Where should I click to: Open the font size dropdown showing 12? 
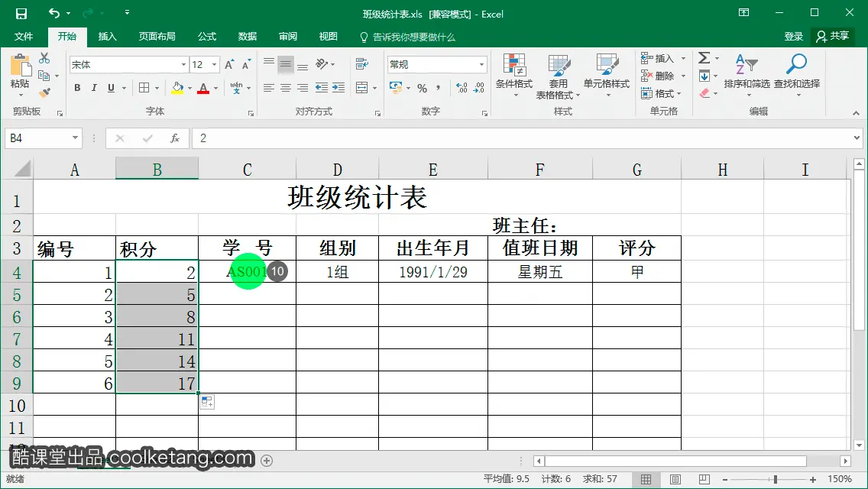(214, 65)
